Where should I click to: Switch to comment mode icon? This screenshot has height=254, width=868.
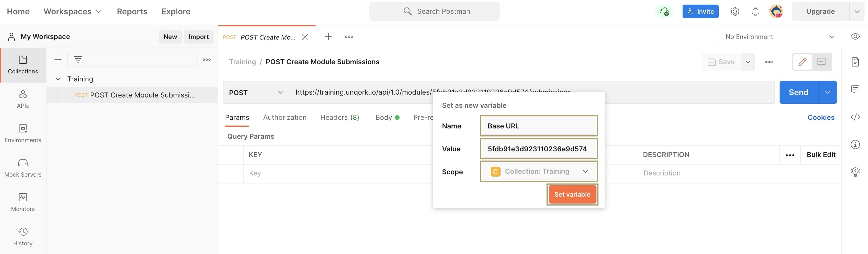click(x=821, y=62)
